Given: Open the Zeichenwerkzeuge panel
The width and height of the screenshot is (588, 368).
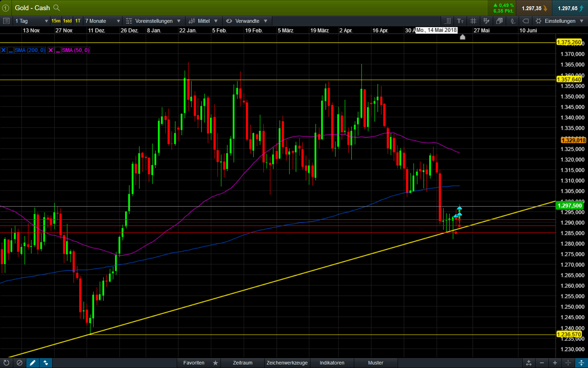Looking at the screenshot, I should pos(287,363).
